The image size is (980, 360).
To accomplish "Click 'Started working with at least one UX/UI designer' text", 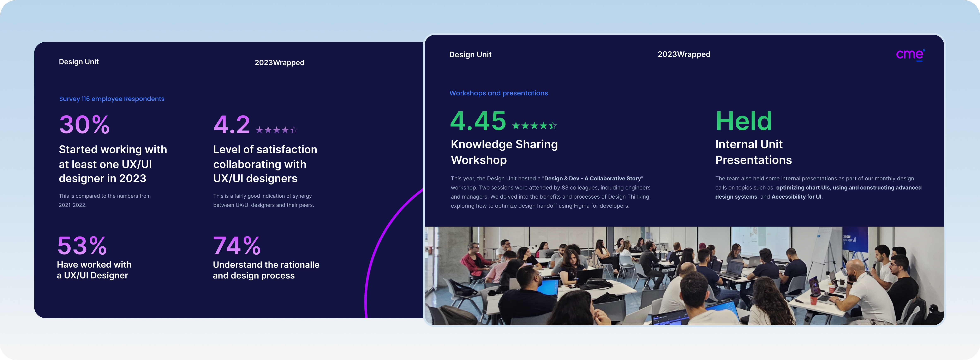I will pos(113,164).
